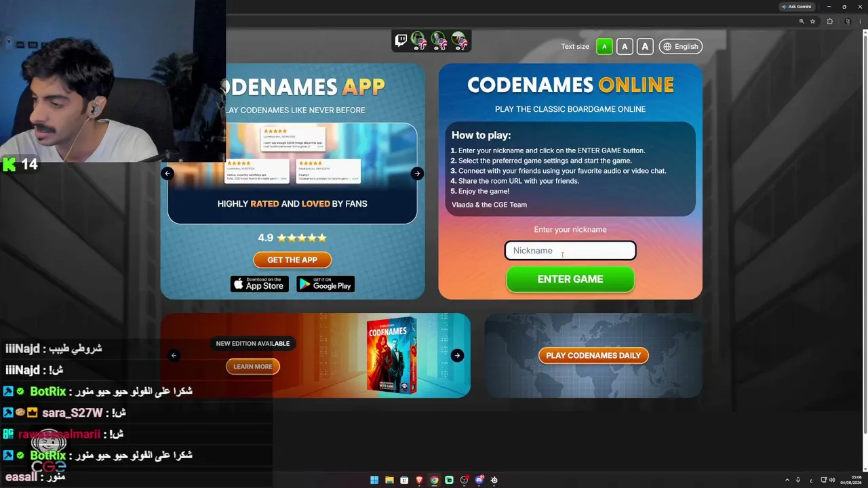Click the "Enter your nickname" label
The height and width of the screenshot is (488, 868).
[570, 230]
